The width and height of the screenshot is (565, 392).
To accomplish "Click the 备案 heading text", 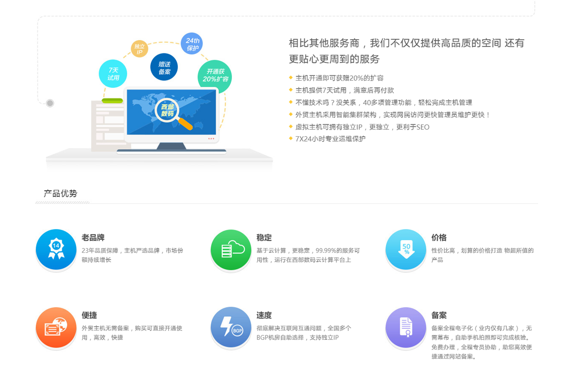I will point(439,315).
